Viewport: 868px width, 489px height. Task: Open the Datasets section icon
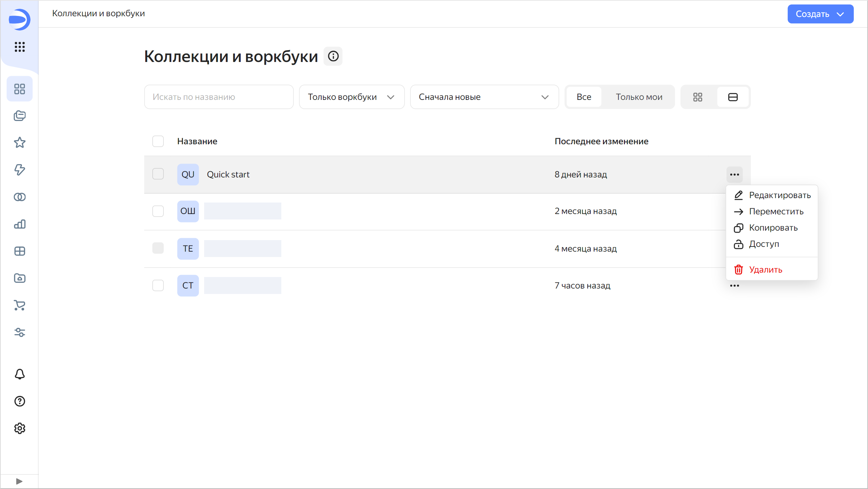click(19, 197)
